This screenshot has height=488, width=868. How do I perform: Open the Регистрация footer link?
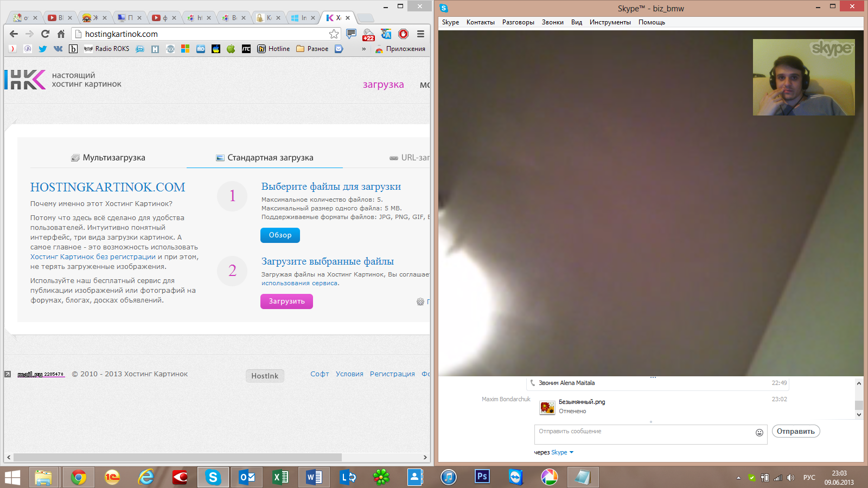[x=392, y=374]
